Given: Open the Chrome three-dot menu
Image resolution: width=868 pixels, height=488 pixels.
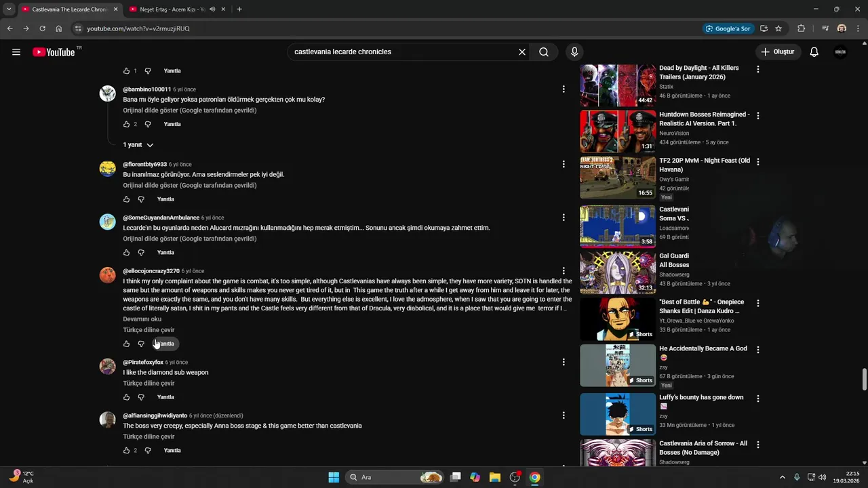Looking at the screenshot, I should click(858, 28).
